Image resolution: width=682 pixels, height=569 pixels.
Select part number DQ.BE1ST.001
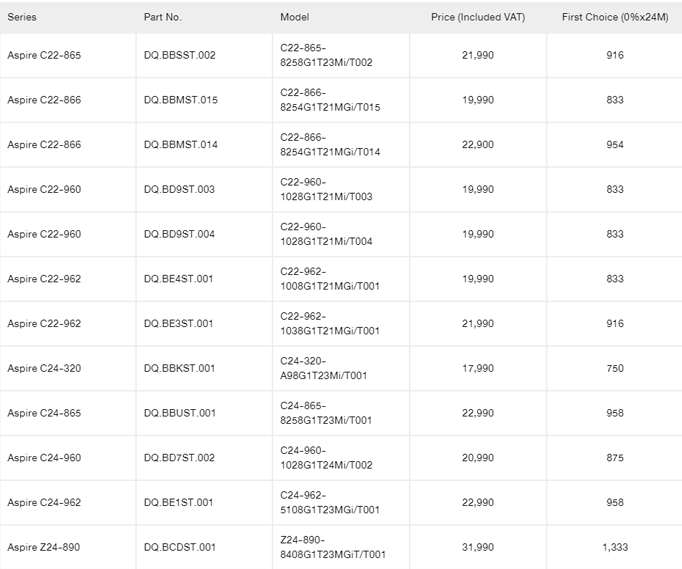(179, 502)
